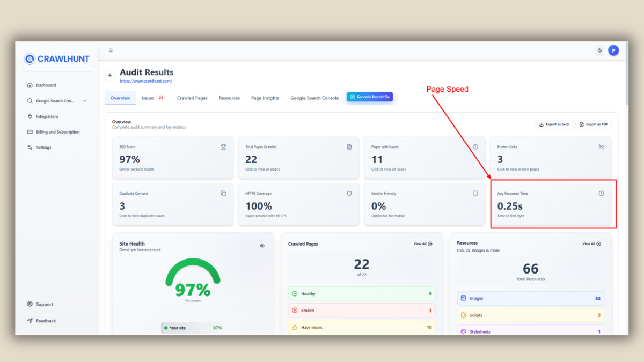This screenshot has height=362, width=644.
Task: Click the CrawlHunt logo
Action: click(x=57, y=59)
